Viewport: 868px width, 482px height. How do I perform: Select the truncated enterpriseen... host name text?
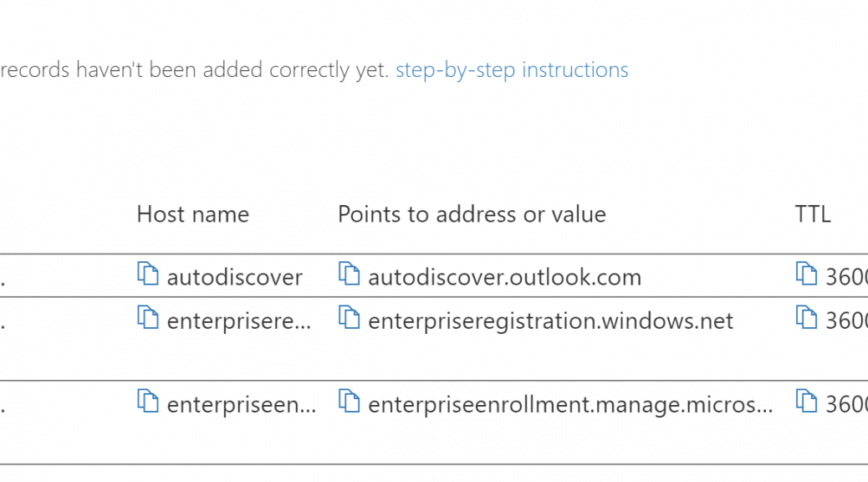click(x=242, y=405)
